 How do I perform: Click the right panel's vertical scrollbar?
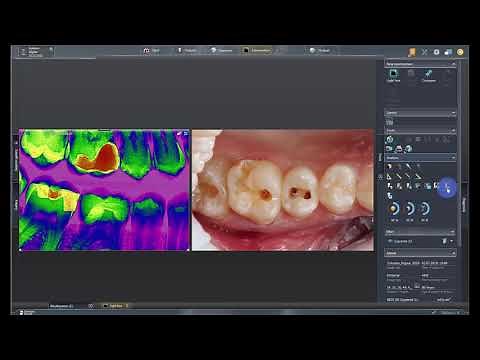coord(460,153)
